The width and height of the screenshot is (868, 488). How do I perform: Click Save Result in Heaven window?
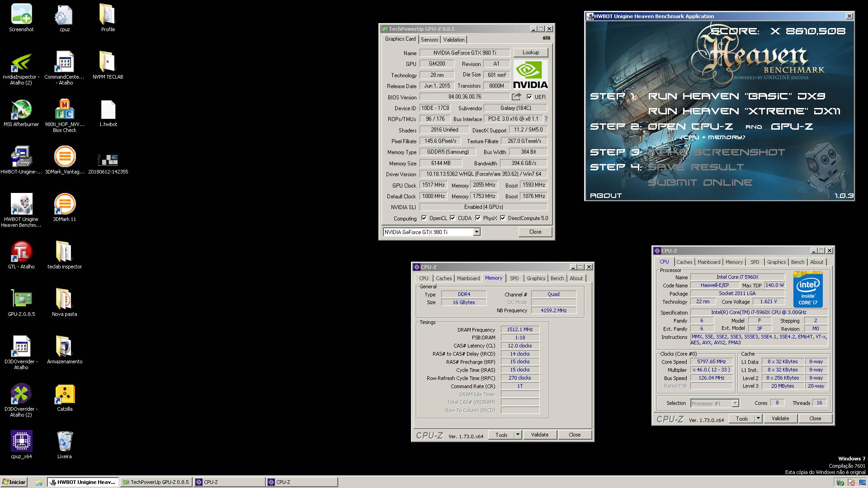pyautogui.click(x=696, y=167)
